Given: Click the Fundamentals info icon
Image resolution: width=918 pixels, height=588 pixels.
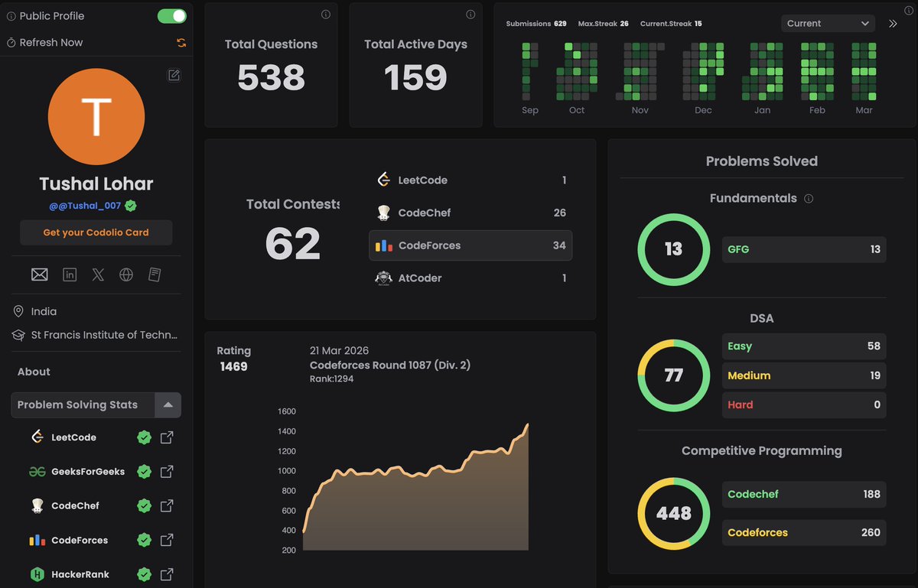Looking at the screenshot, I should [x=809, y=199].
